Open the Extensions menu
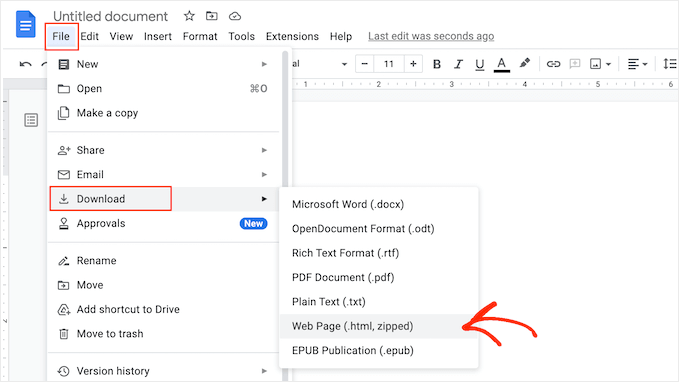This screenshot has width=680, height=383. (292, 36)
